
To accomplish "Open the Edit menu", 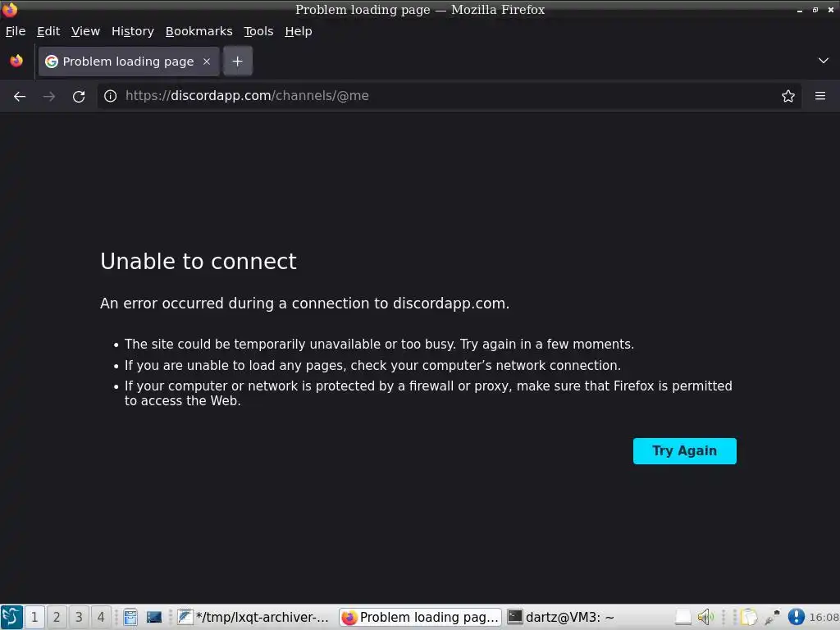I will tap(48, 31).
